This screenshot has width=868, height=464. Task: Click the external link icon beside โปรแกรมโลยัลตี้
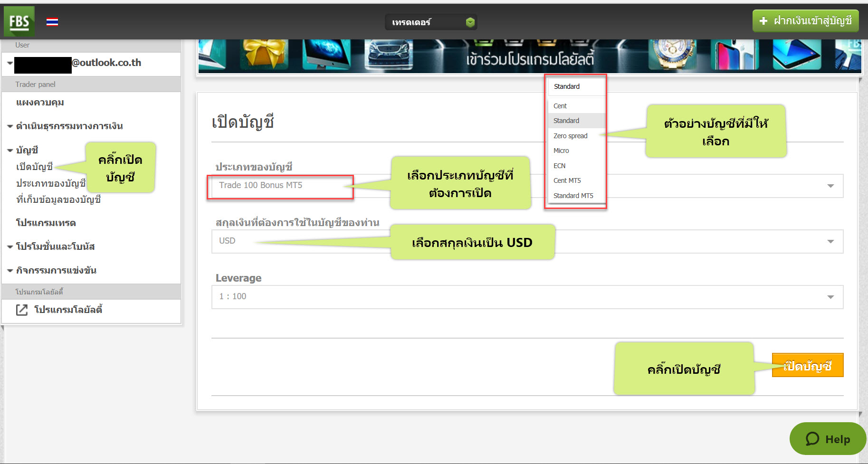22,310
